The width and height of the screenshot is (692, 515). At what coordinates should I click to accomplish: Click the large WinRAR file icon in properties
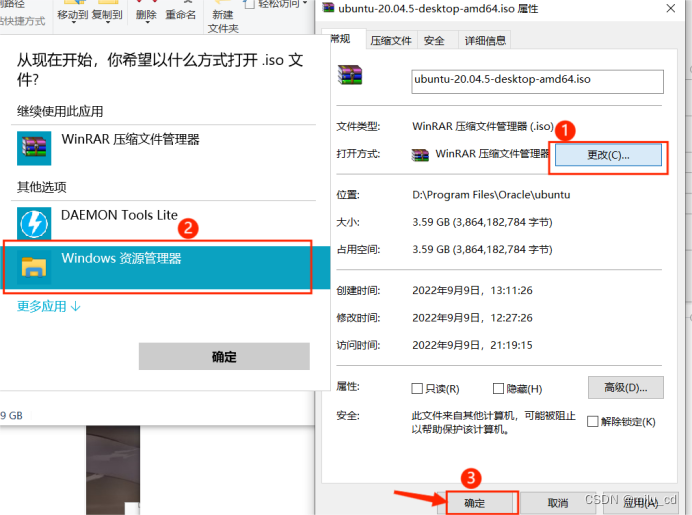pyautogui.click(x=350, y=75)
